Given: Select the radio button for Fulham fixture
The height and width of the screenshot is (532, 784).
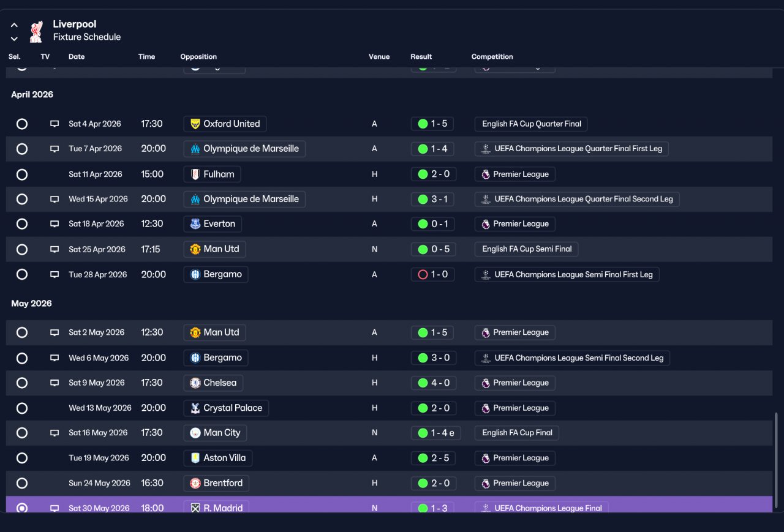Looking at the screenshot, I should pyautogui.click(x=22, y=174).
